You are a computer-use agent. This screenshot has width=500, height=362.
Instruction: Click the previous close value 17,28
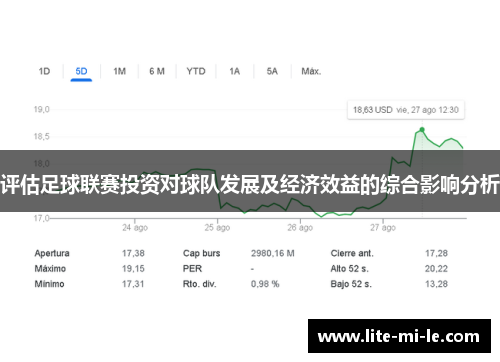point(436,253)
